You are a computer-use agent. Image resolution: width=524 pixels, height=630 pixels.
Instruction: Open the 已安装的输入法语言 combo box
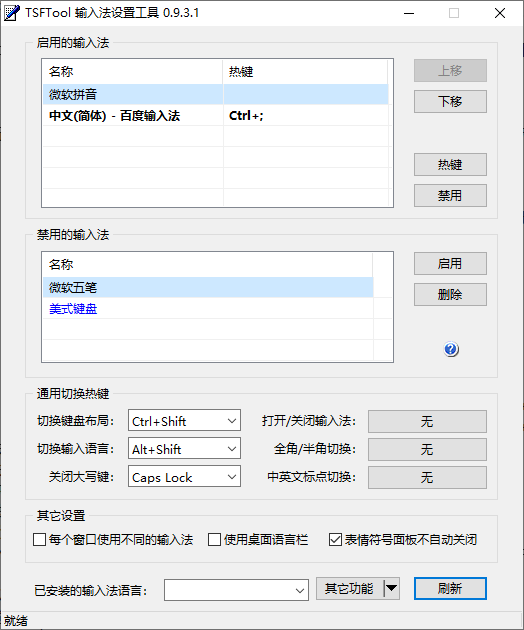[x=236, y=590]
